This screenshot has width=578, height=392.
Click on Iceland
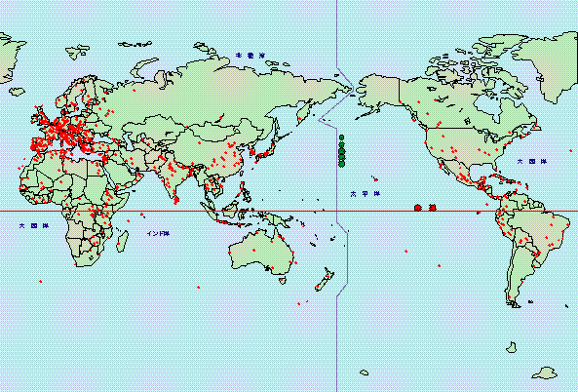coord(17,91)
